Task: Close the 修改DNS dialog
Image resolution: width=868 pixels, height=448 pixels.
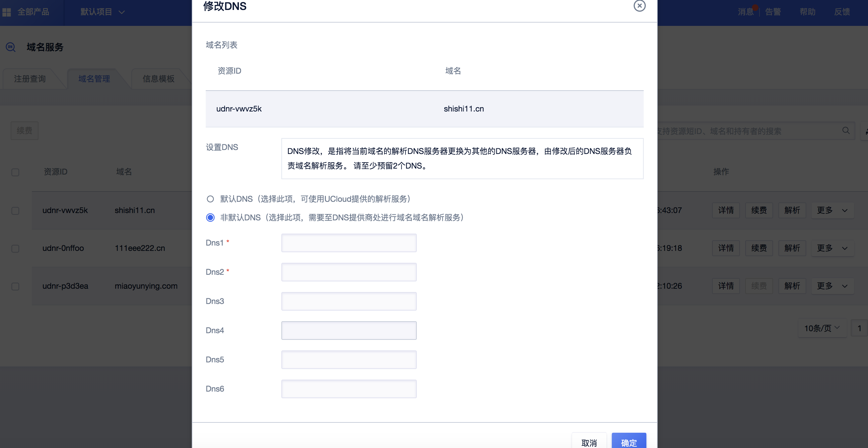Action: [639, 6]
